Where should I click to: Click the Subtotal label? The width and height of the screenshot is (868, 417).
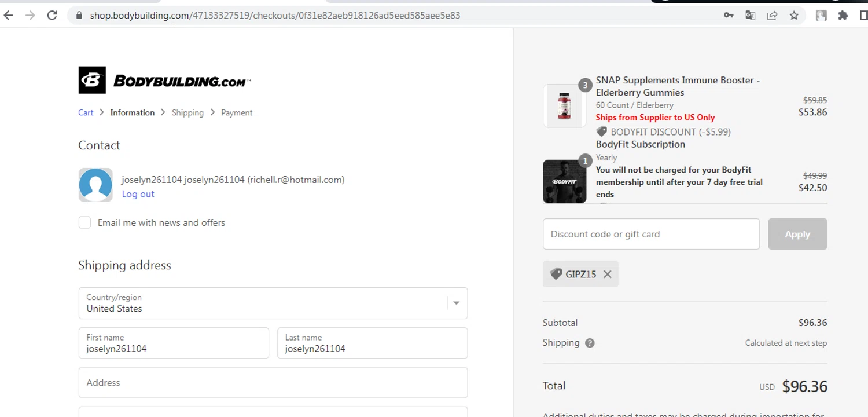click(x=560, y=323)
